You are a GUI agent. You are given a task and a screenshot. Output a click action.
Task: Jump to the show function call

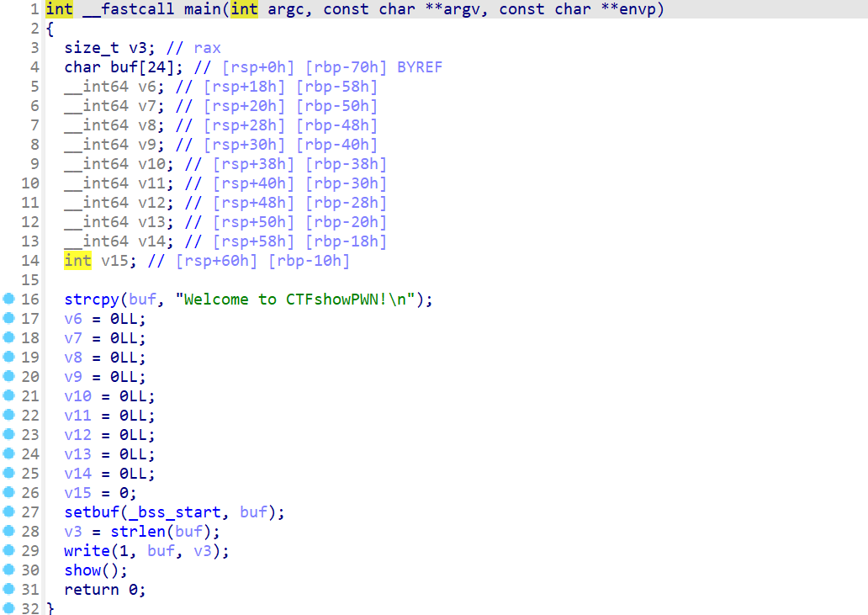pyautogui.click(x=82, y=570)
